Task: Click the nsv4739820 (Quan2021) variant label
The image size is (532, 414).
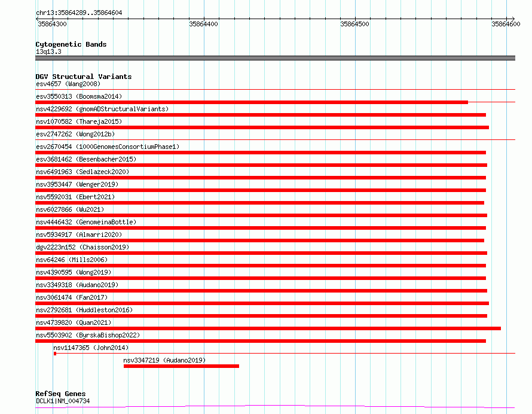Action: (x=74, y=322)
